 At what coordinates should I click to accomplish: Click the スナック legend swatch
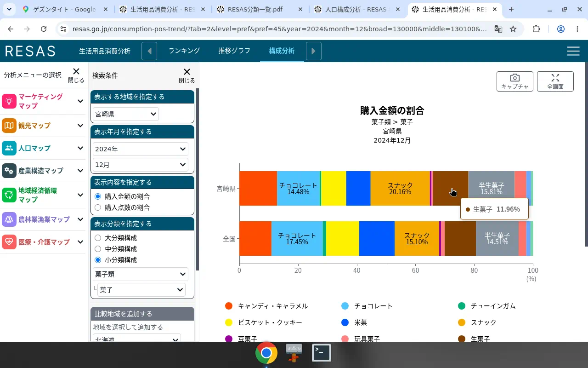[462, 322]
